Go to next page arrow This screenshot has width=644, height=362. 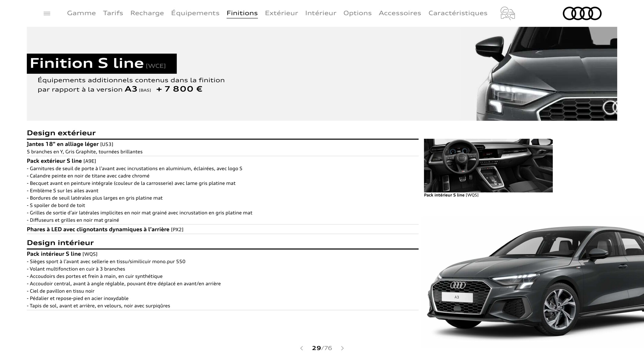coord(342,348)
